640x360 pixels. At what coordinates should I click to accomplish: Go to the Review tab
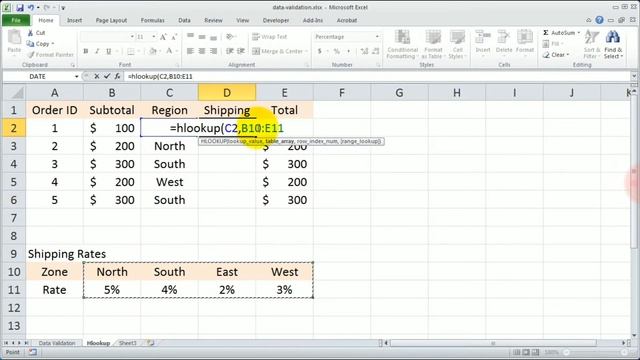[213, 20]
